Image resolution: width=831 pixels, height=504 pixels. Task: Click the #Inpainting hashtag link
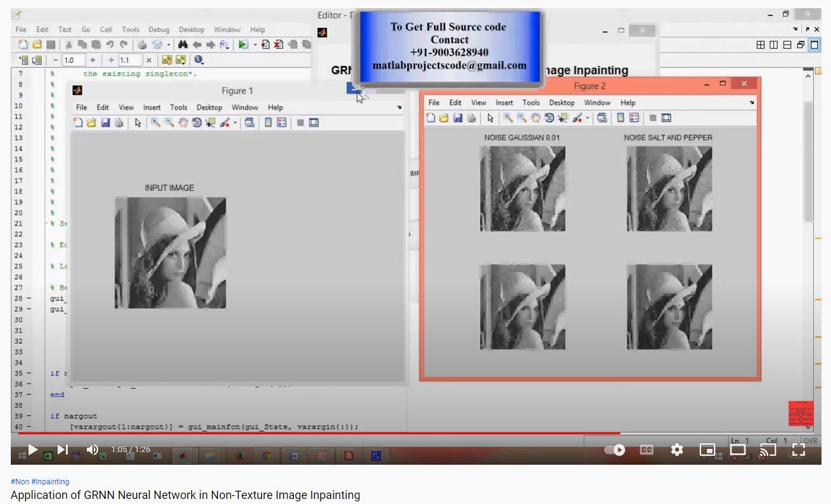(50, 482)
